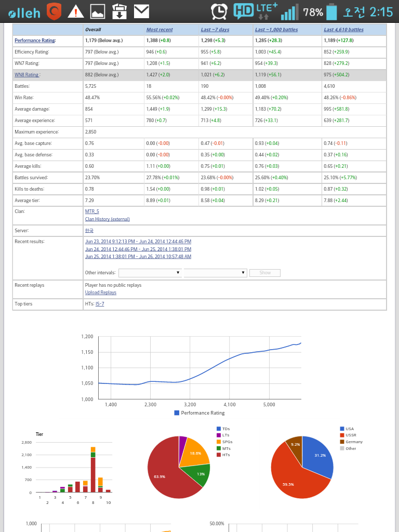Viewport: 399px width, 532px height.
Task: Tap the warning triangle notification icon
Action: point(76,11)
